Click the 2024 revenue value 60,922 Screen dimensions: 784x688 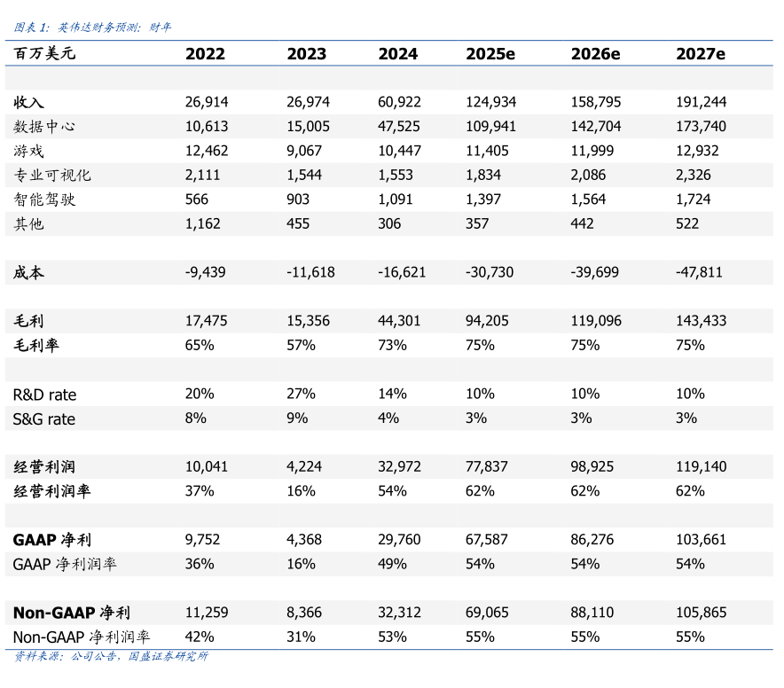click(x=399, y=103)
